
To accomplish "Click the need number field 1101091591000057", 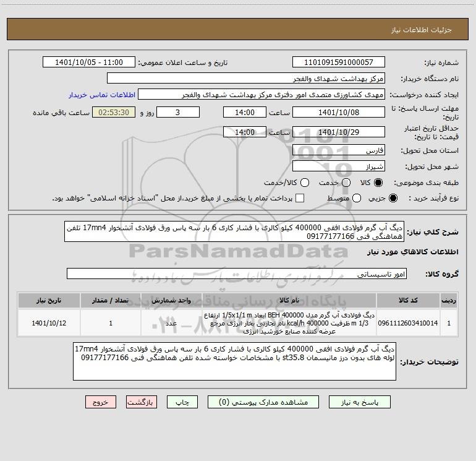I will (x=339, y=62).
